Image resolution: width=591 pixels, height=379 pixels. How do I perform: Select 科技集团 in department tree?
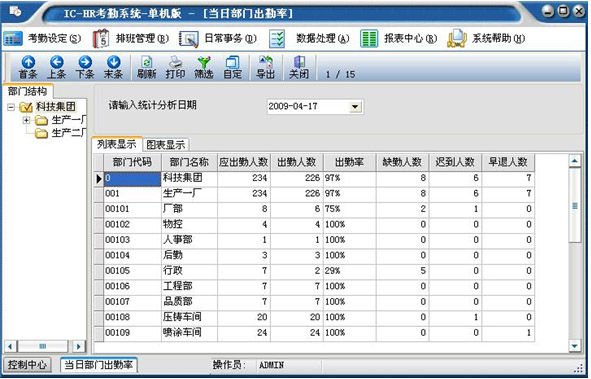click(56, 107)
